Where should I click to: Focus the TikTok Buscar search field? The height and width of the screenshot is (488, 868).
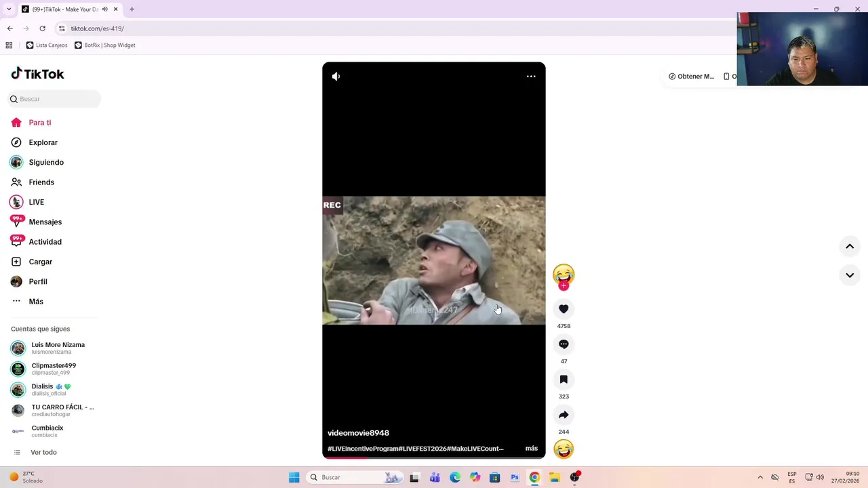point(54,99)
